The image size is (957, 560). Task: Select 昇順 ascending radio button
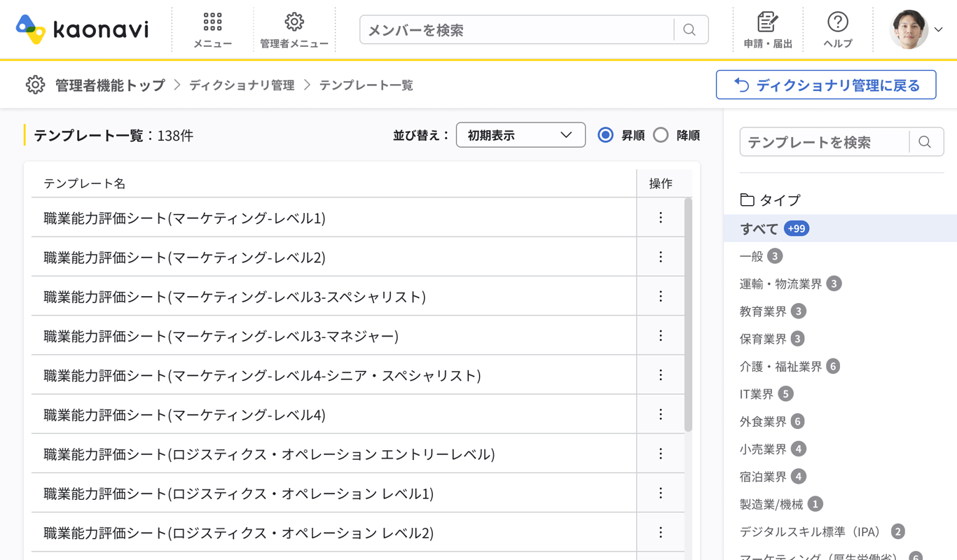606,135
